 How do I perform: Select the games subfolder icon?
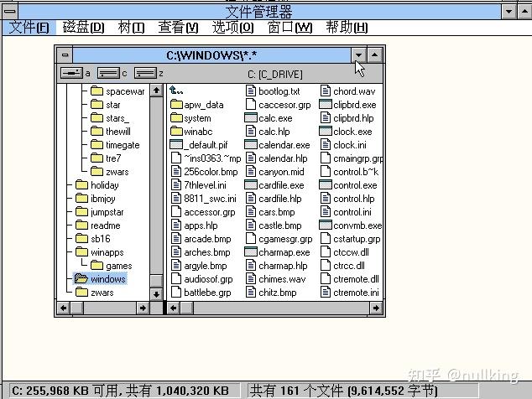96,265
